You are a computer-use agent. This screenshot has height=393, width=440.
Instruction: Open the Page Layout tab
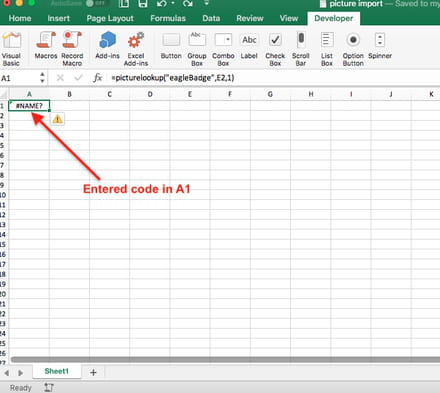pyautogui.click(x=110, y=18)
